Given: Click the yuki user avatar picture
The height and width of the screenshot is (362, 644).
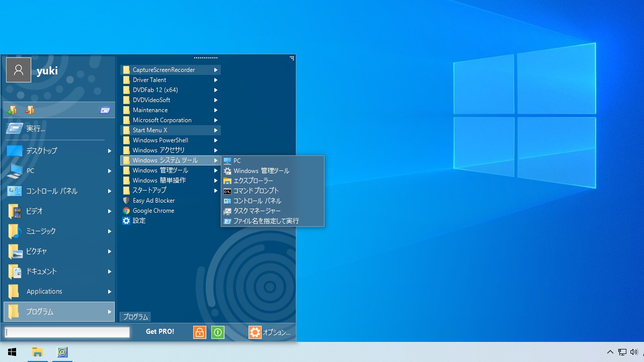Looking at the screenshot, I should pos(19,70).
